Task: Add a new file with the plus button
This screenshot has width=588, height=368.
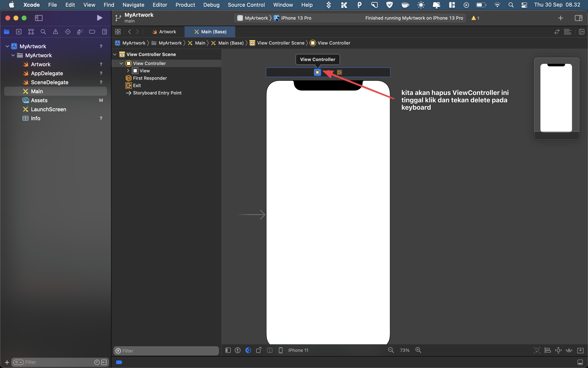Action: point(7,362)
